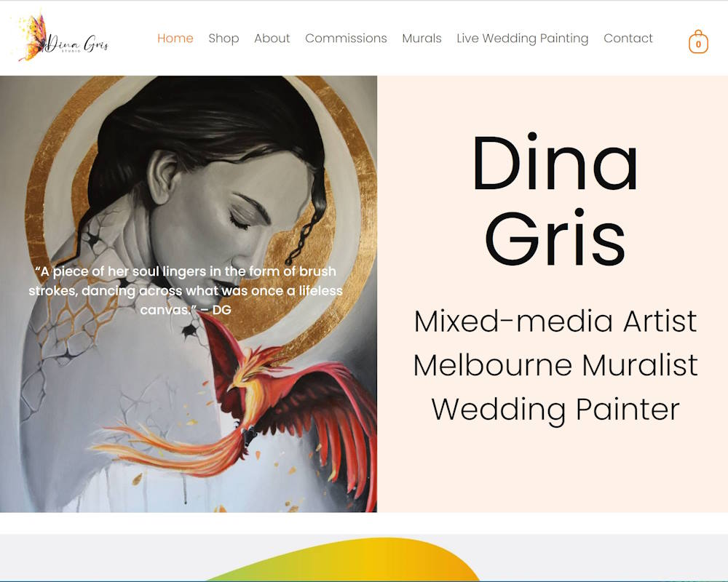Click the Dina Gris Studio script logo text

click(77, 45)
